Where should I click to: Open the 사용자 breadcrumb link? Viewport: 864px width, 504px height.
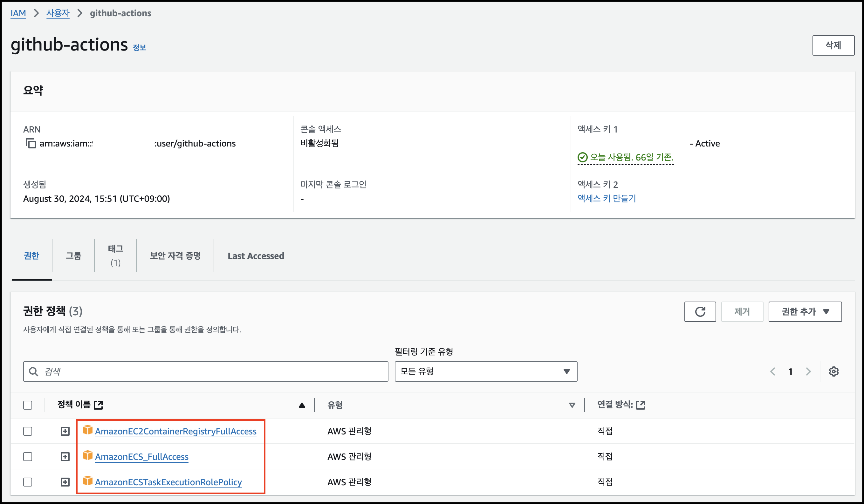[58, 13]
